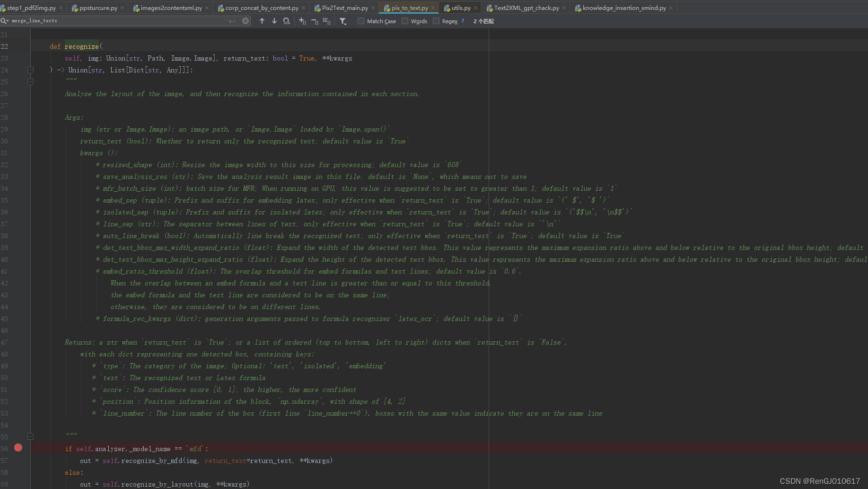Viewport: 868px width, 489px height.
Task: Close the ppsturcure.py tab
Action: click(x=123, y=8)
